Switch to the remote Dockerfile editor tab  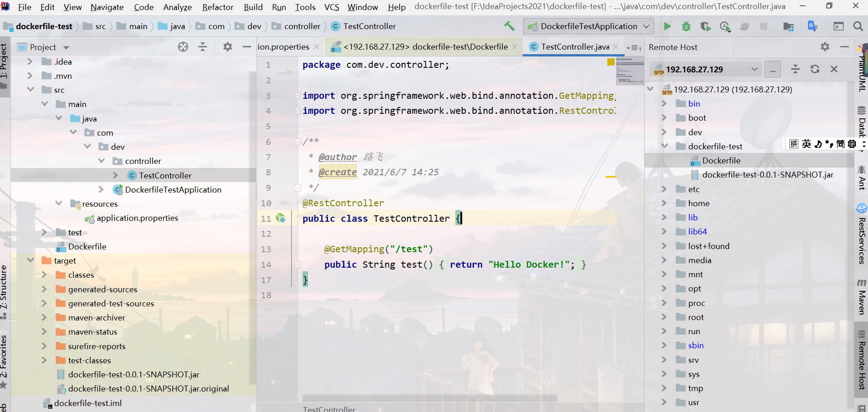click(424, 47)
